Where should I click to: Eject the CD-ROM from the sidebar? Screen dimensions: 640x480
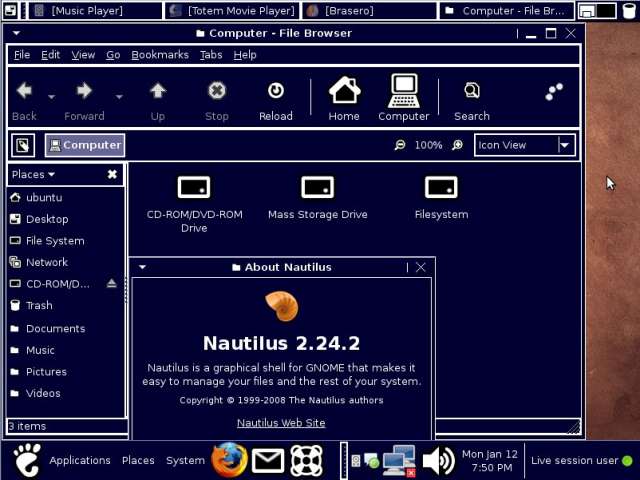click(111, 283)
